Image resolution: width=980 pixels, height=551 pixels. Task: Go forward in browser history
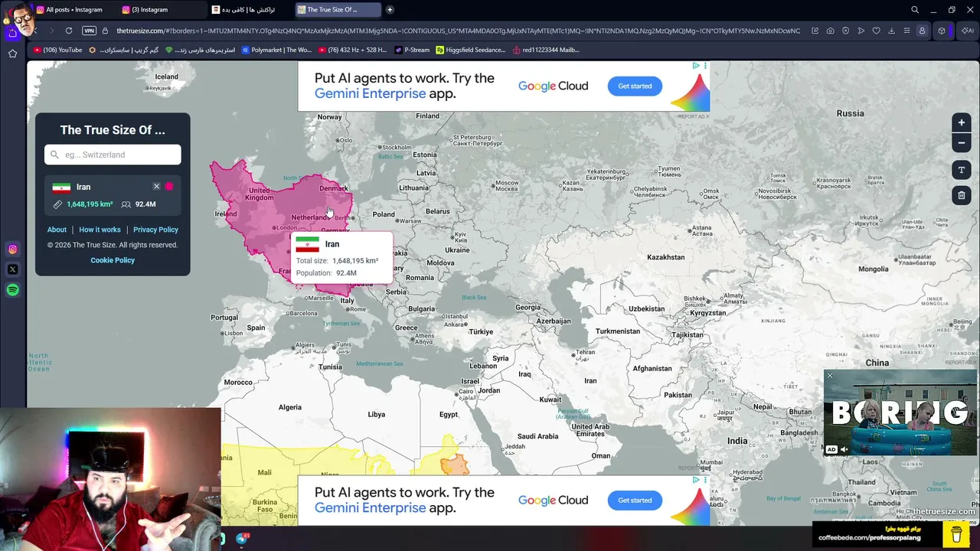[x=51, y=31]
